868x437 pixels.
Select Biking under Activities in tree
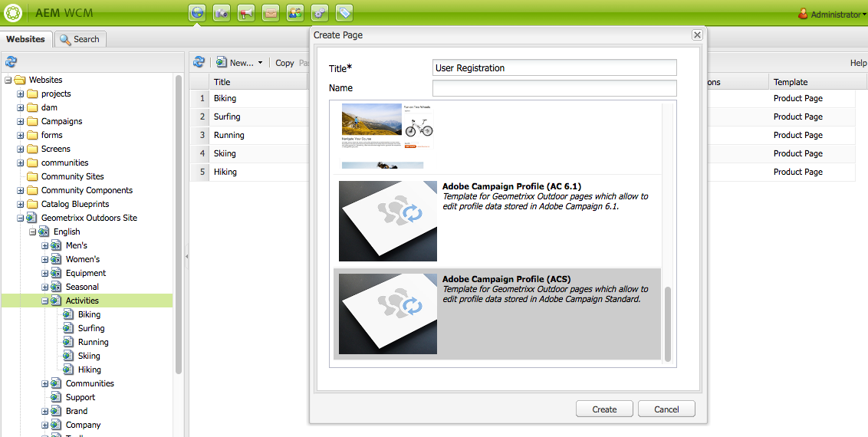tap(89, 315)
